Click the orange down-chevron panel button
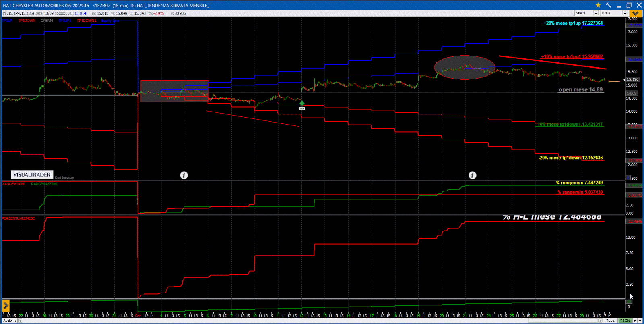This screenshot has height=324, width=644. click(635, 13)
